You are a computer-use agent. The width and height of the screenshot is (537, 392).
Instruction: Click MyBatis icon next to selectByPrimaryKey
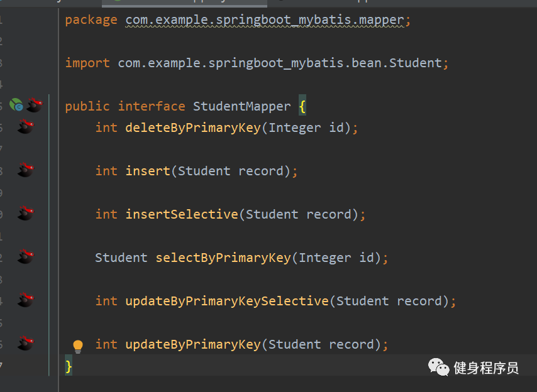[25, 257]
